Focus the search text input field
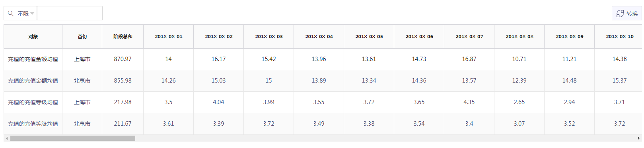 (x=70, y=13)
